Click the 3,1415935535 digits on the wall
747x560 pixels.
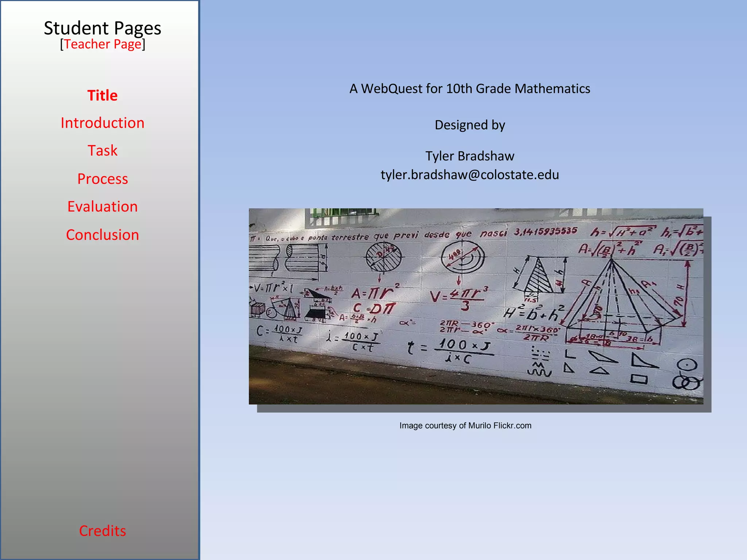click(545, 231)
